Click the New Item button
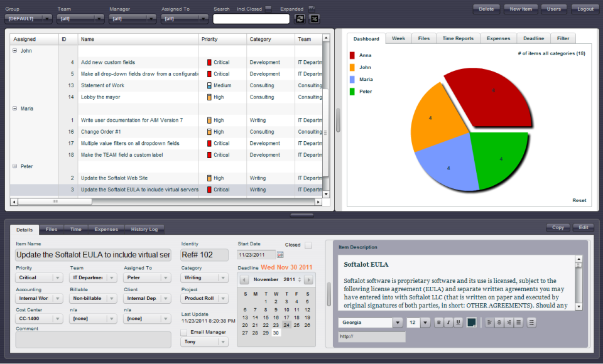Image resolution: width=603 pixels, height=364 pixels. coord(521,9)
